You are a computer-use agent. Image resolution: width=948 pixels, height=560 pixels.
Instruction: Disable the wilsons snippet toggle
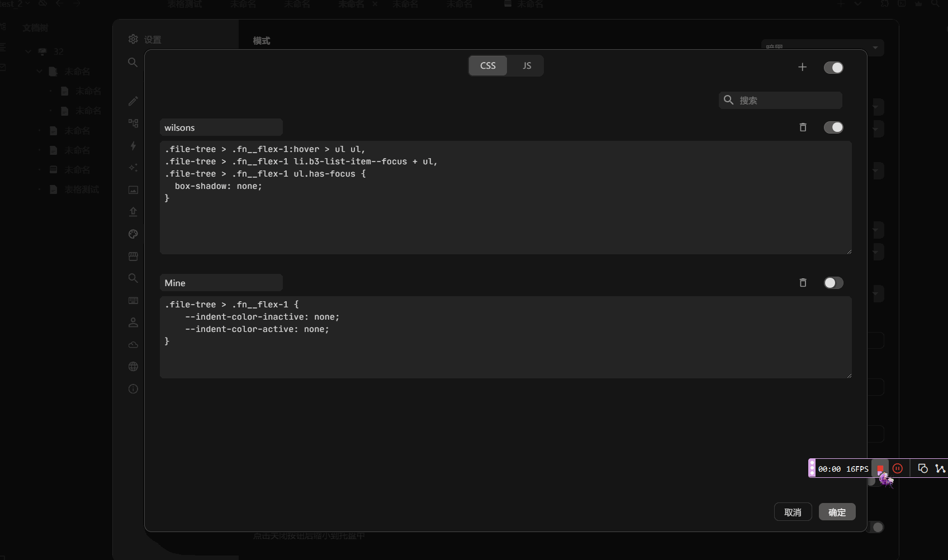tap(833, 127)
